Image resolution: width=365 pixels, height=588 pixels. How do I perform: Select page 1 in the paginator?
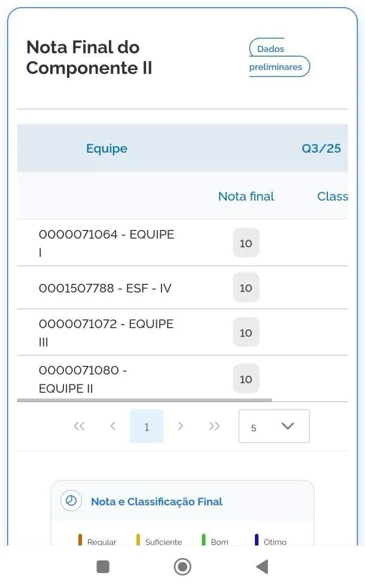[x=147, y=426]
